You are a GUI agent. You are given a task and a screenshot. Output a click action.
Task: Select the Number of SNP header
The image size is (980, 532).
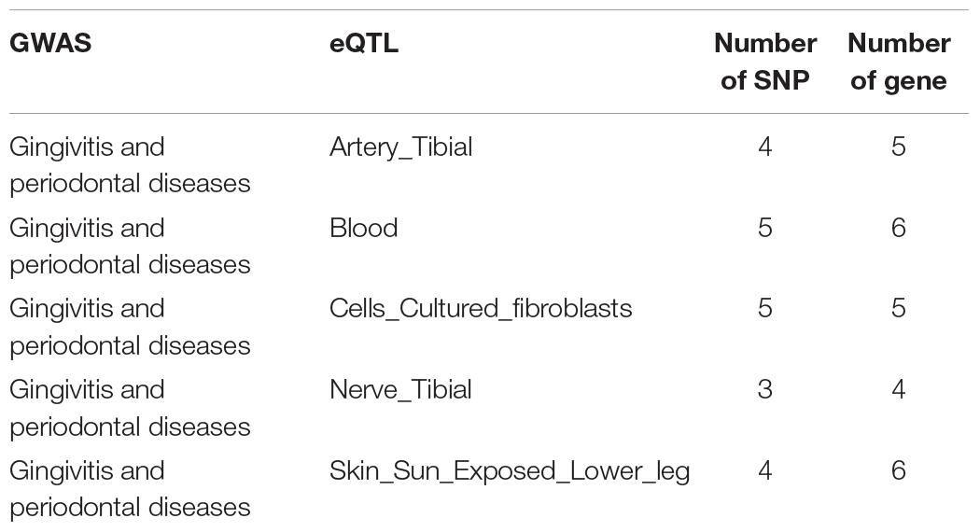765,62
